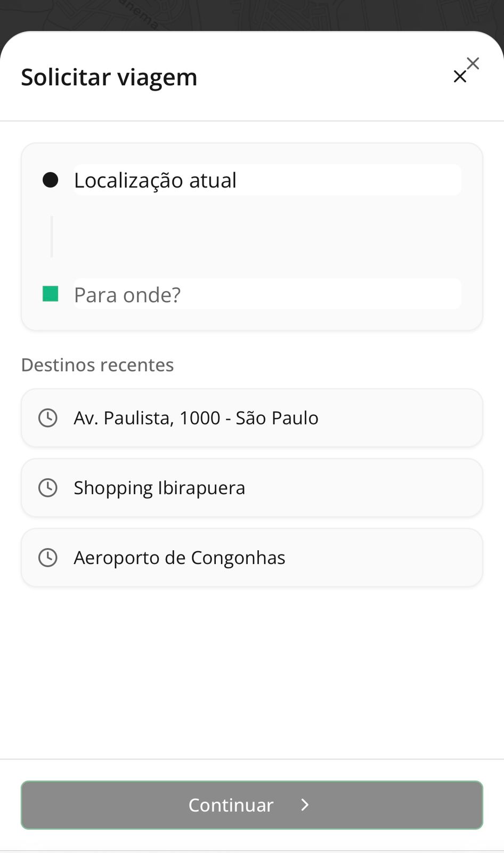Select Av. Paulista, 1000 - São Paulo destination
This screenshot has width=504, height=853.
251,418
